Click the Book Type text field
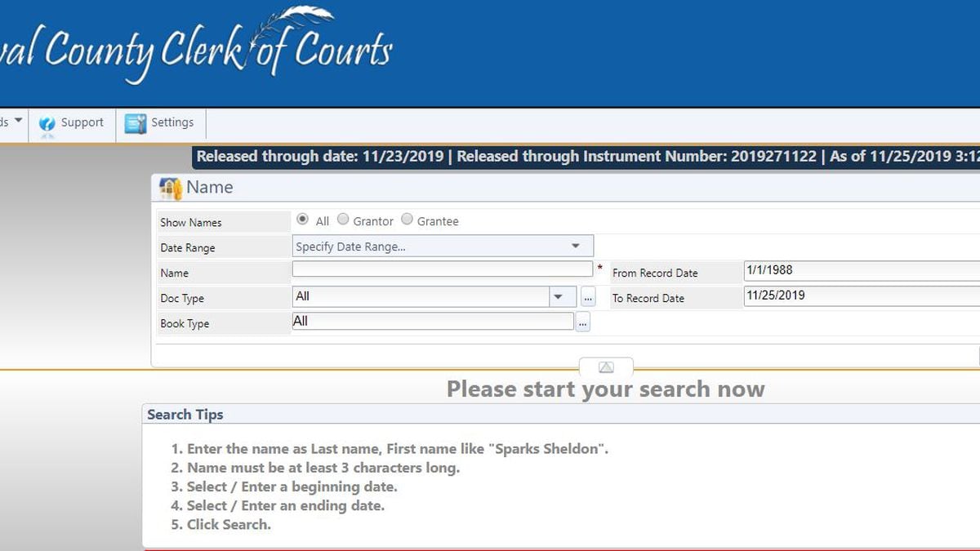This screenshot has width=980, height=551. point(433,322)
